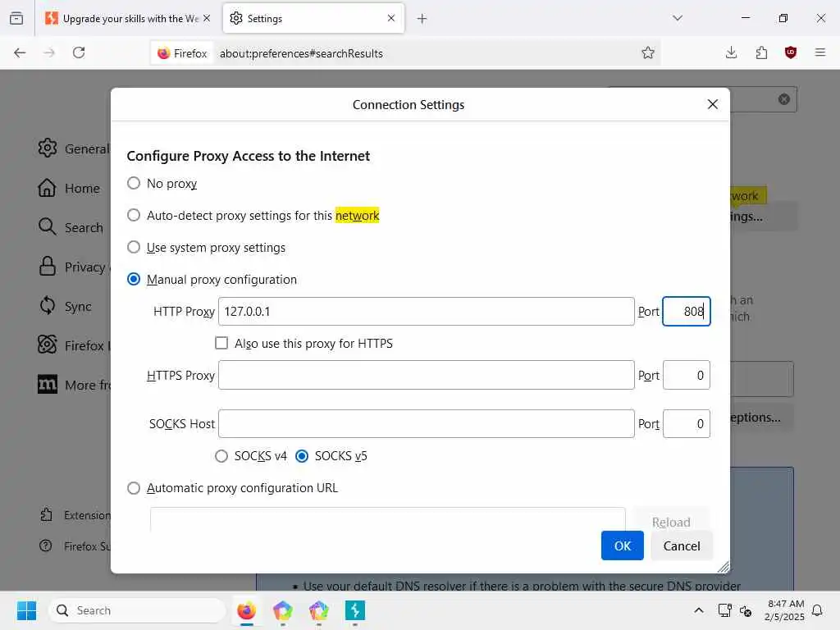The width and height of the screenshot is (840, 630).
Task: Select Use system proxy settings
Action: pyautogui.click(x=134, y=247)
